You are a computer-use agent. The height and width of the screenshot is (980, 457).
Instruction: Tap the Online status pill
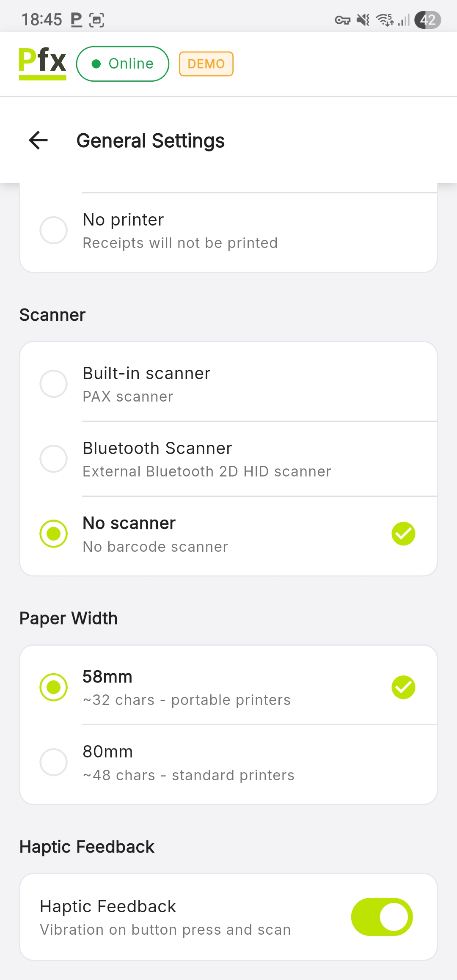click(x=123, y=64)
